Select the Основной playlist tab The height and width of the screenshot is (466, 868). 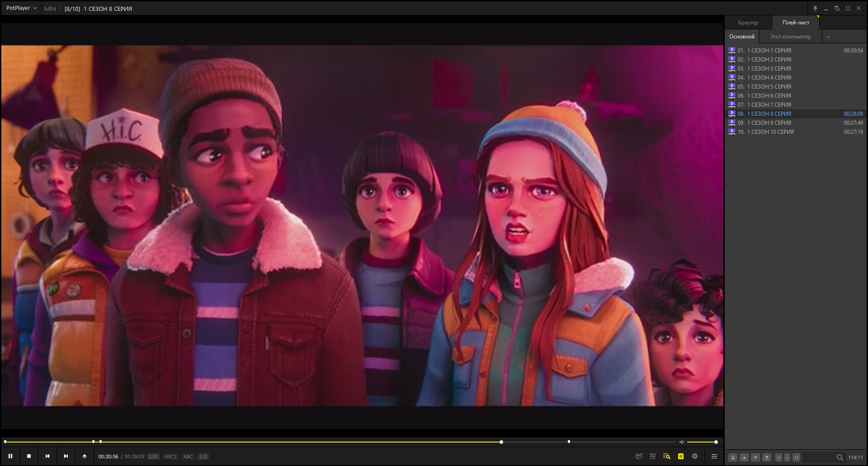tap(741, 37)
